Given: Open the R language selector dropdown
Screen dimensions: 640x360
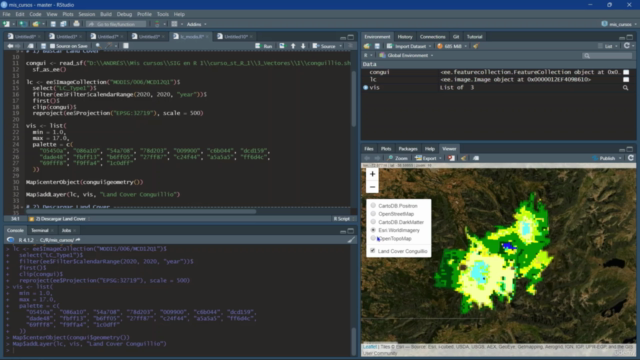Looking at the screenshot, I should 368,55.
